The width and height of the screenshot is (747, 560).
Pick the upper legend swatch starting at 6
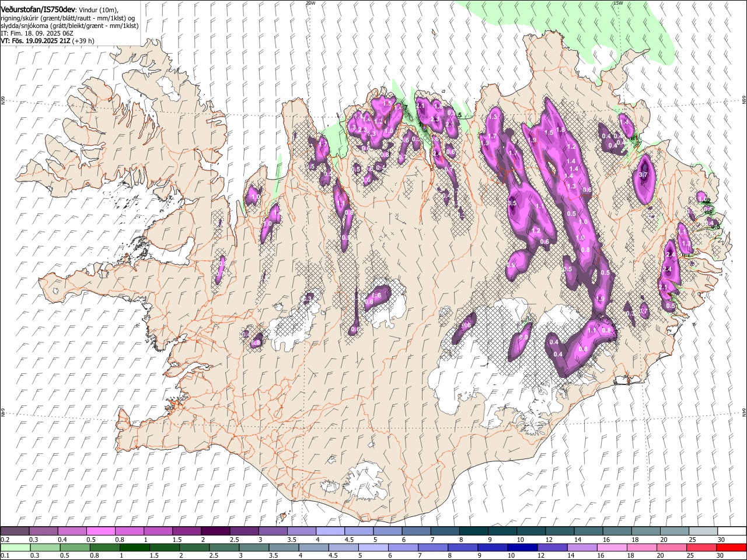pyautogui.click(x=416, y=531)
